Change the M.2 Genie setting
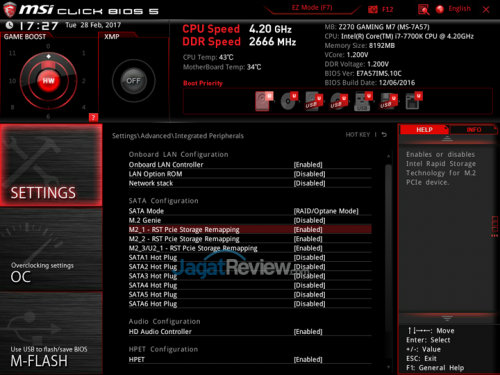The image size is (500, 375). [x=250, y=220]
